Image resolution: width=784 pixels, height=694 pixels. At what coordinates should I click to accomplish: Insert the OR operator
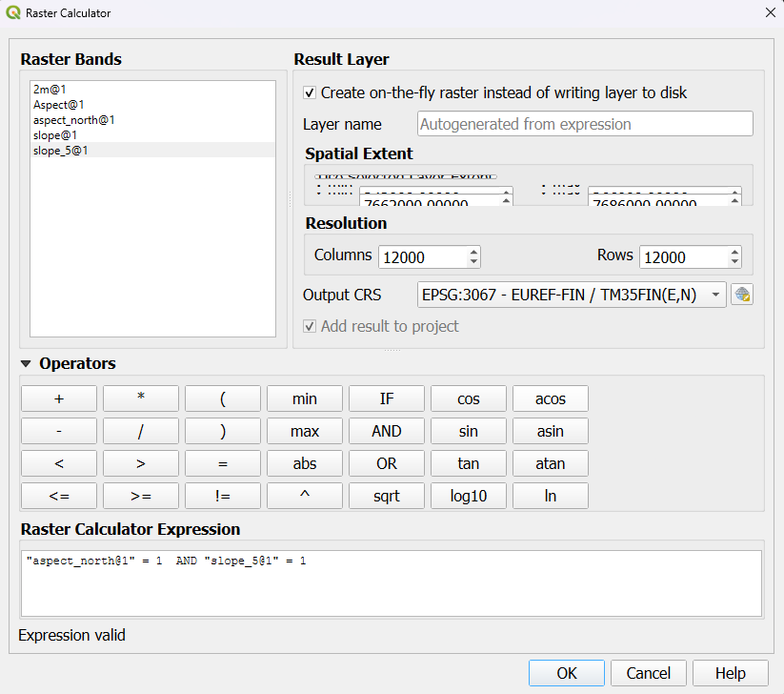(387, 463)
